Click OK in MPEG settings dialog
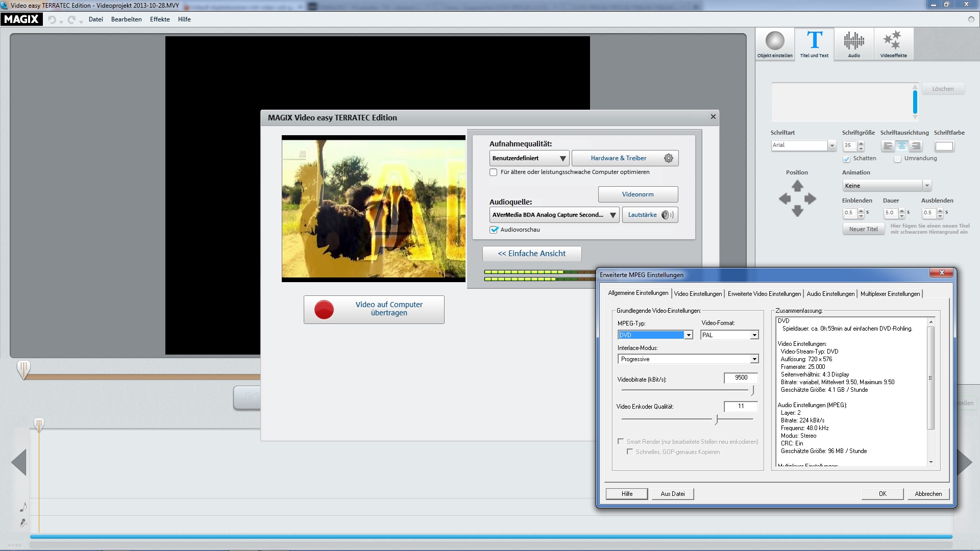 pyautogui.click(x=883, y=494)
